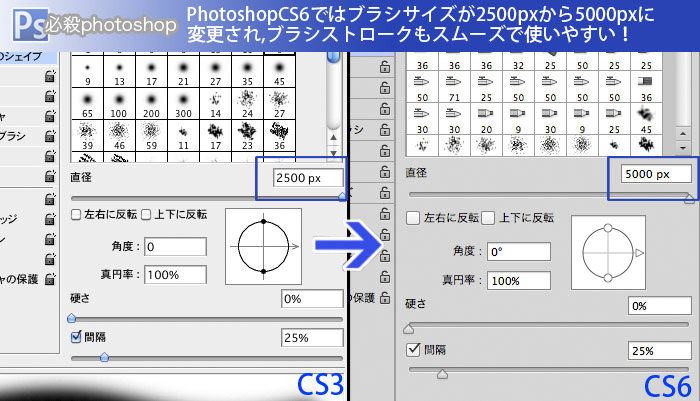700x401 pixels.
Task: Click the CS6 diameter slider handle
Action: [x=690, y=198]
